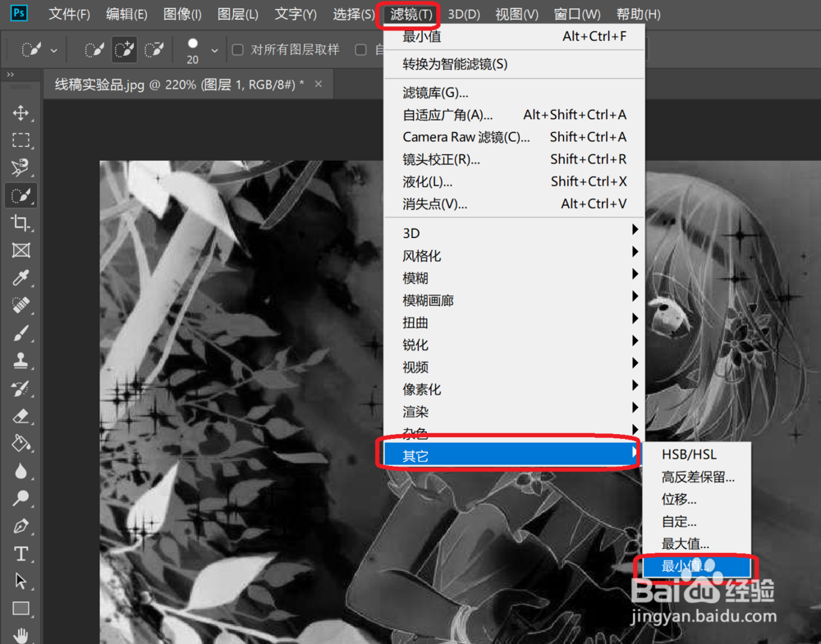Select the Spot Healing Brush tool
The height and width of the screenshot is (644, 821).
(x=21, y=305)
